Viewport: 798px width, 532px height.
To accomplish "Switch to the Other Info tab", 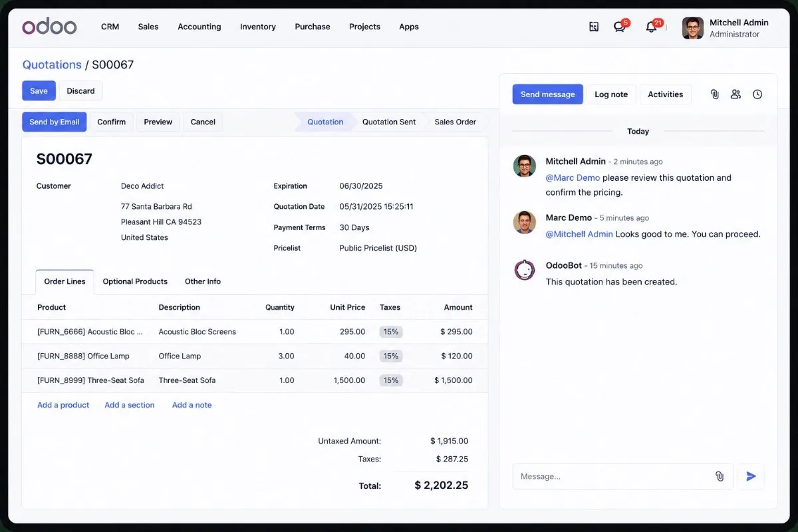I will tap(203, 281).
